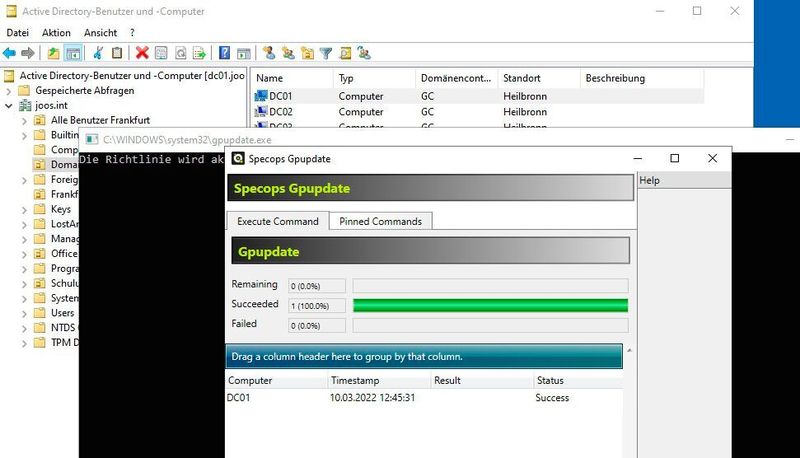
Task: Click the Export list icon
Action: [x=199, y=53]
